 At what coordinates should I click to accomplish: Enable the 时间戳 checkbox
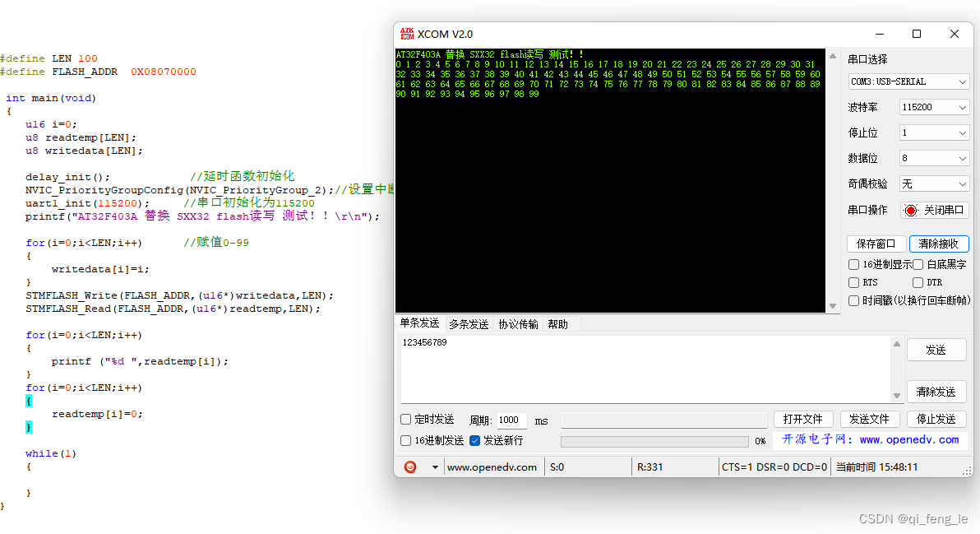coord(853,301)
